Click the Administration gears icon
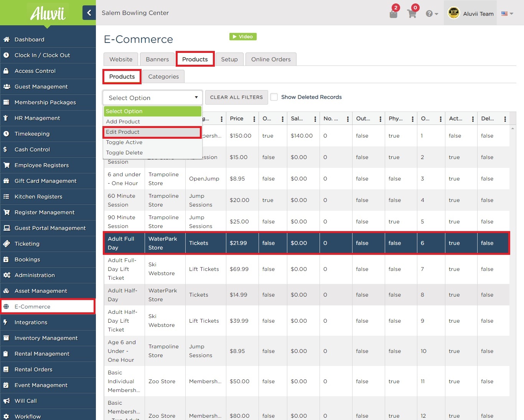 click(7, 275)
